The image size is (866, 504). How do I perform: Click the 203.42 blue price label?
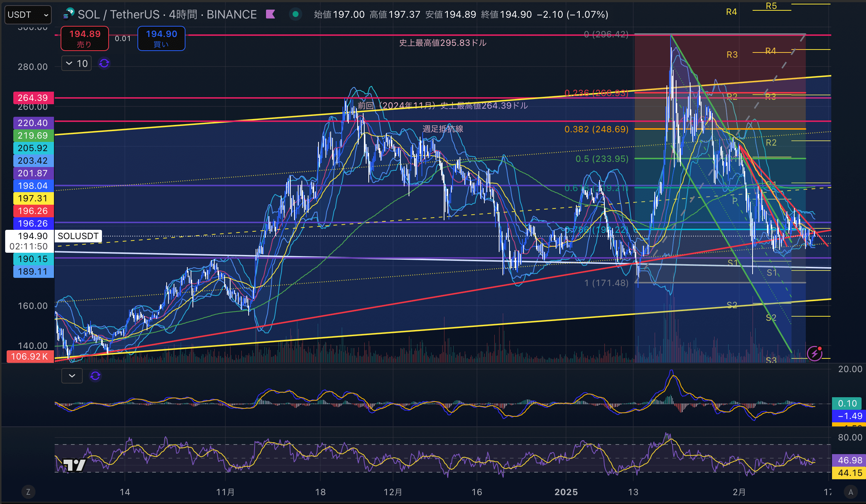pyautogui.click(x=33, y=161)
